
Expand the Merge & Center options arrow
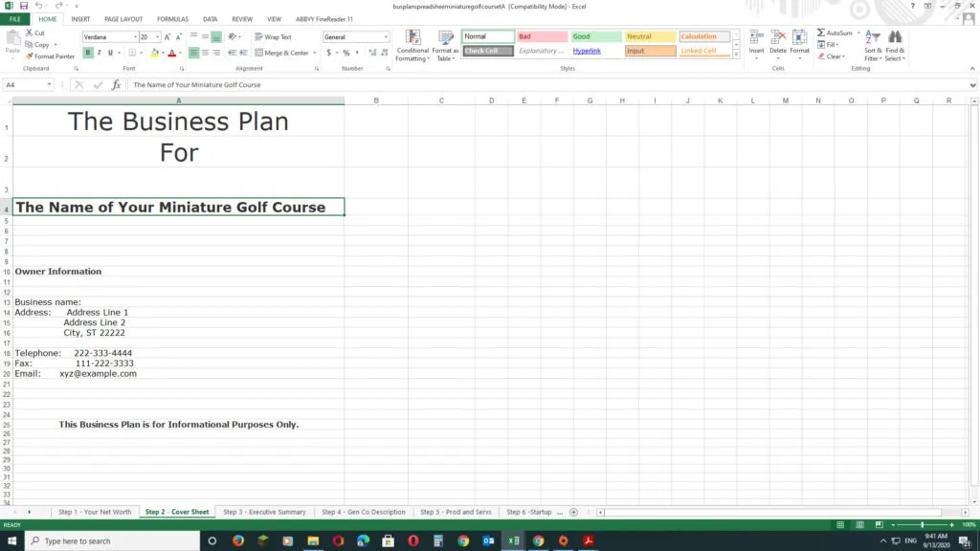point(314,54)
